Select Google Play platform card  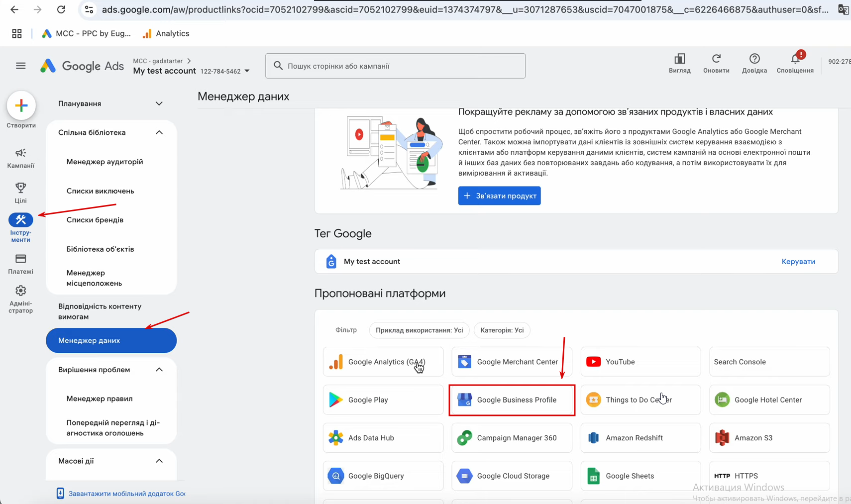tap(383, 400)
